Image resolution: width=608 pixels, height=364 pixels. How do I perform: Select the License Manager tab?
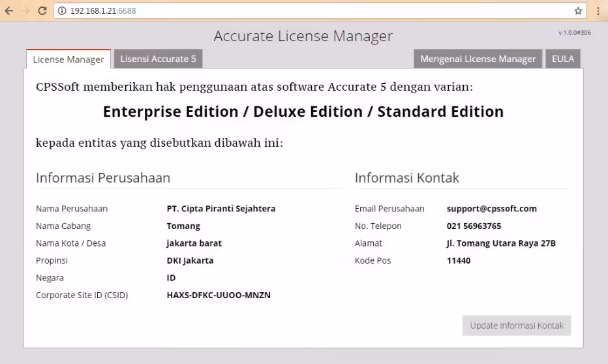68,59
